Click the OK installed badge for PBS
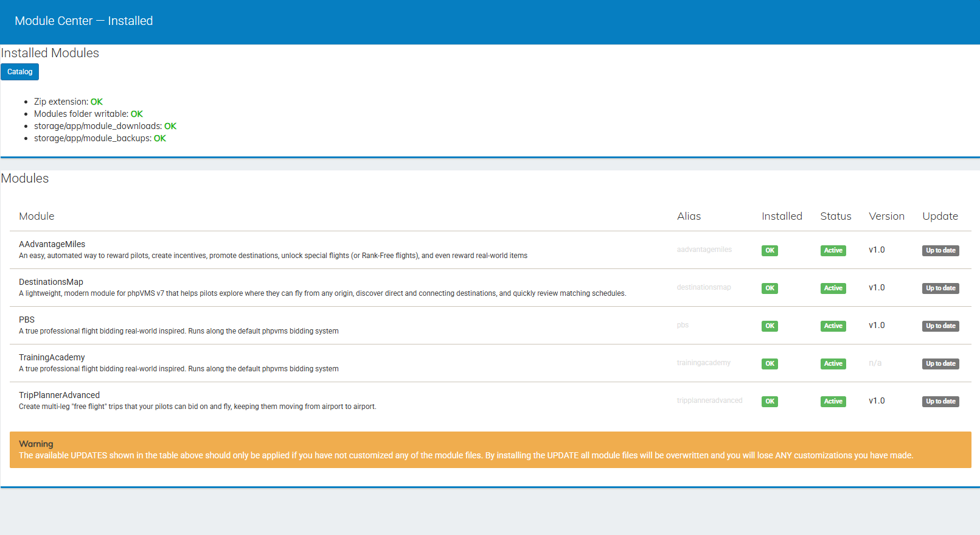This screenshot has height=535, width=980. click(770, 326)
